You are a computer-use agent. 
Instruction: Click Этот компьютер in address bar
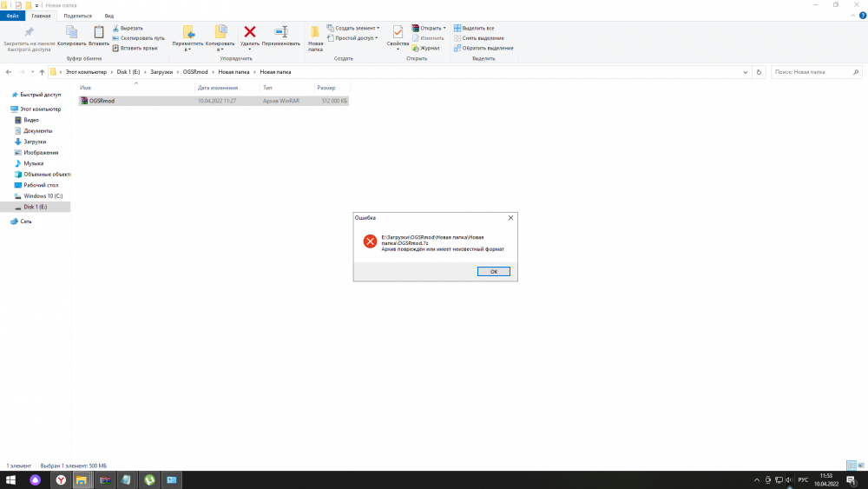[86, 72]
